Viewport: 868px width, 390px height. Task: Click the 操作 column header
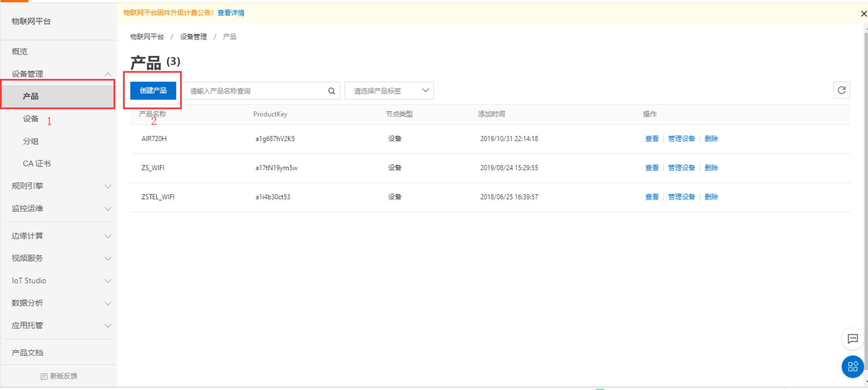pyautogui.click(x=650, y=114)
